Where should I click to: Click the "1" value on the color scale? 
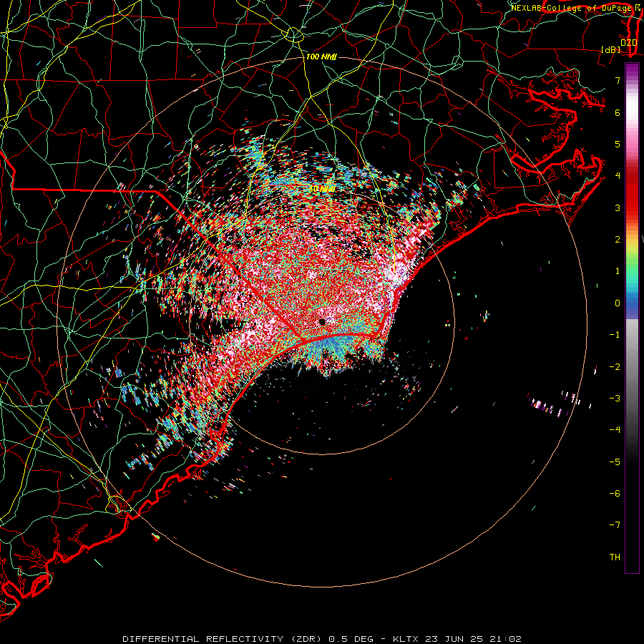tap(618, 271)
